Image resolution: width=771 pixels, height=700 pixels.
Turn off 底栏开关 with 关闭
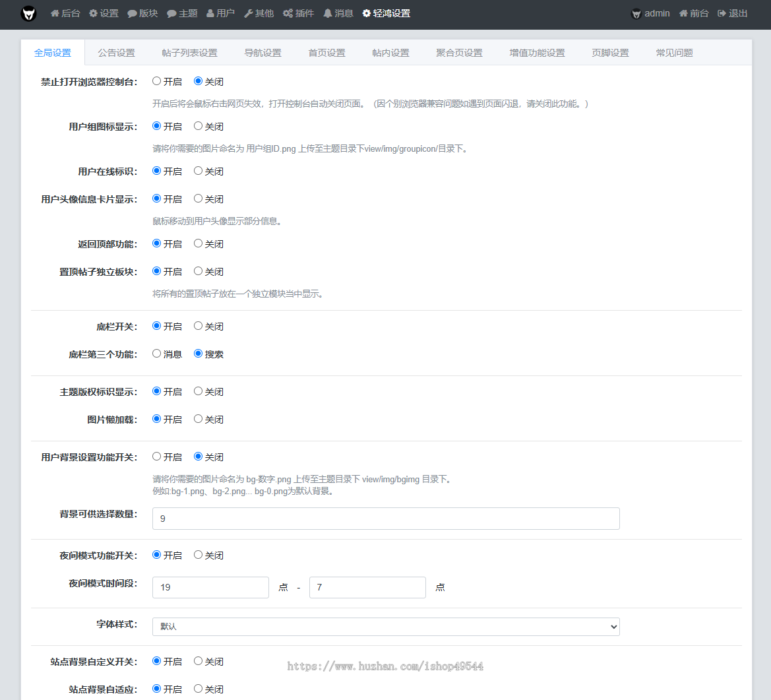(x=198, y=325)
